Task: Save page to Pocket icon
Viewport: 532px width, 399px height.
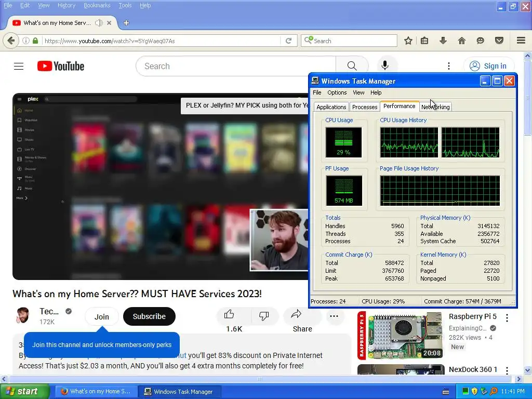Action: tap(499, 41)
